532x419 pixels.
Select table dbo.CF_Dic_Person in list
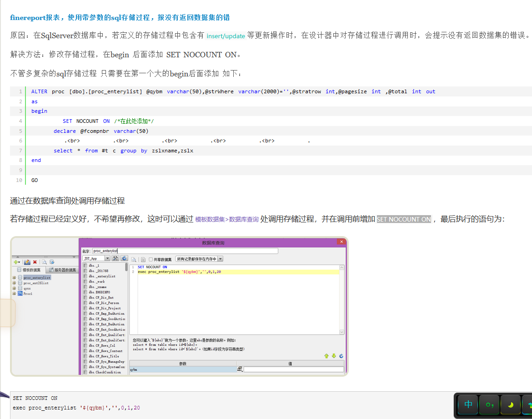104,303
